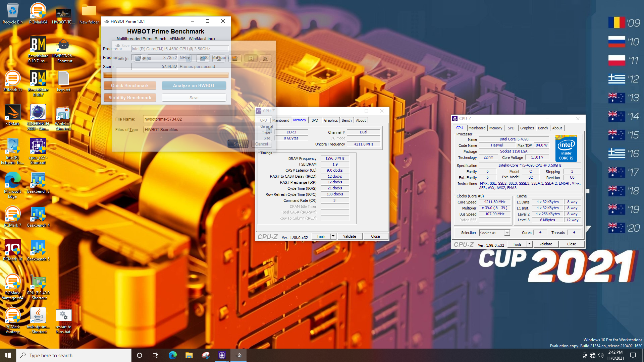Click Validate in right CPU-Z window
This screenshot has height=362, width=644.
point(546,244)
